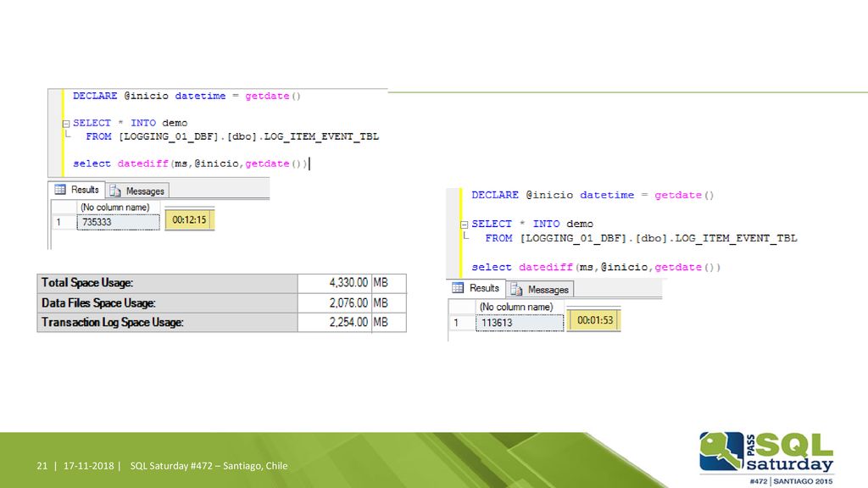This screenshot has width=868, height=488.
Task: Click the 4,330.00 value
Action: [x=348, y=283]
